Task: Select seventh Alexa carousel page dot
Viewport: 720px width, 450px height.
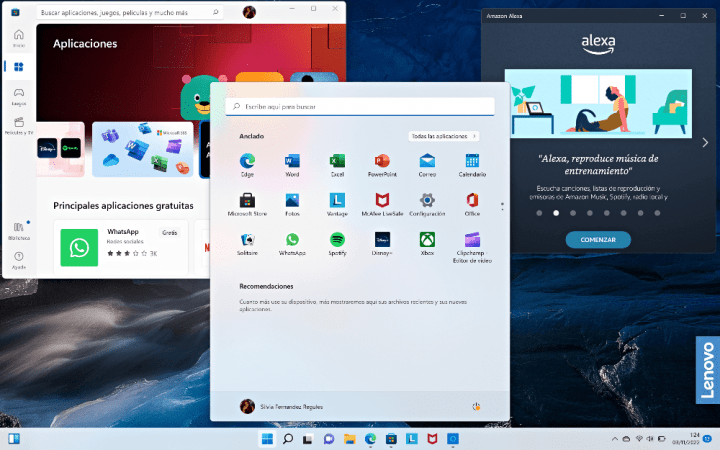Action: pos(640,213)
